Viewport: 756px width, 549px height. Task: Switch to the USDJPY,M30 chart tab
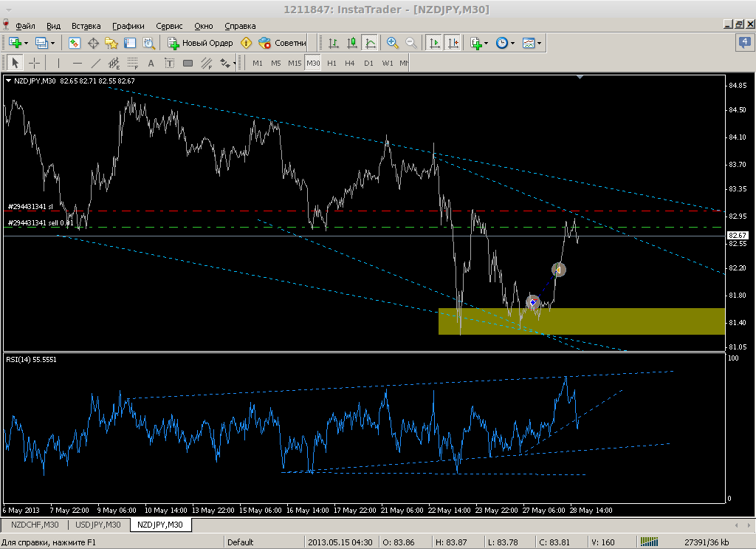[98, 525]
